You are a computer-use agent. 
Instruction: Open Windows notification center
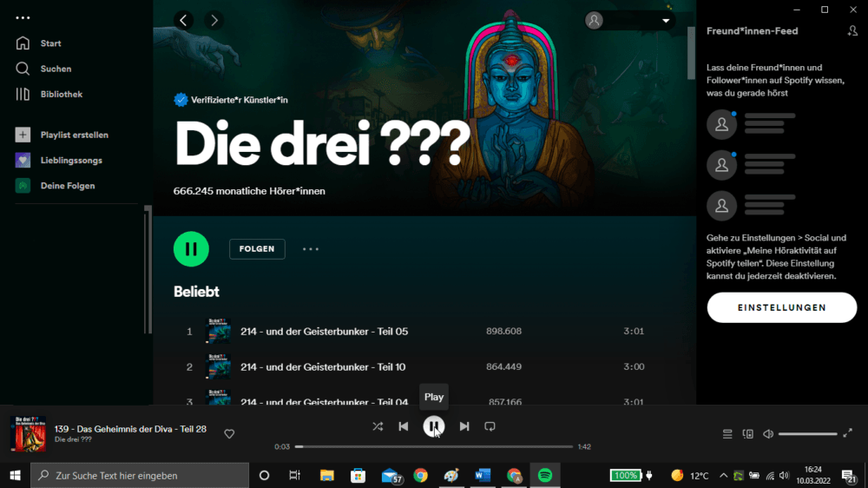click(x=849, y=475)
